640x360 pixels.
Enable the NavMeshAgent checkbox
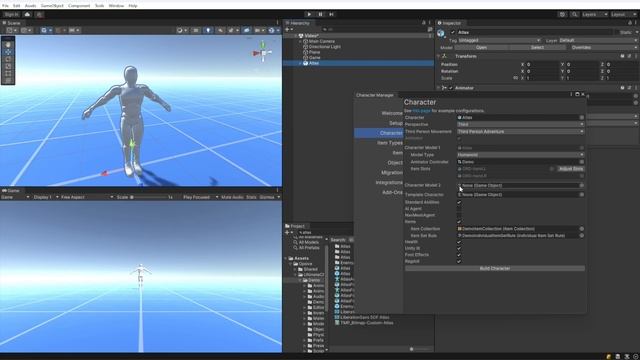point(459,215)
